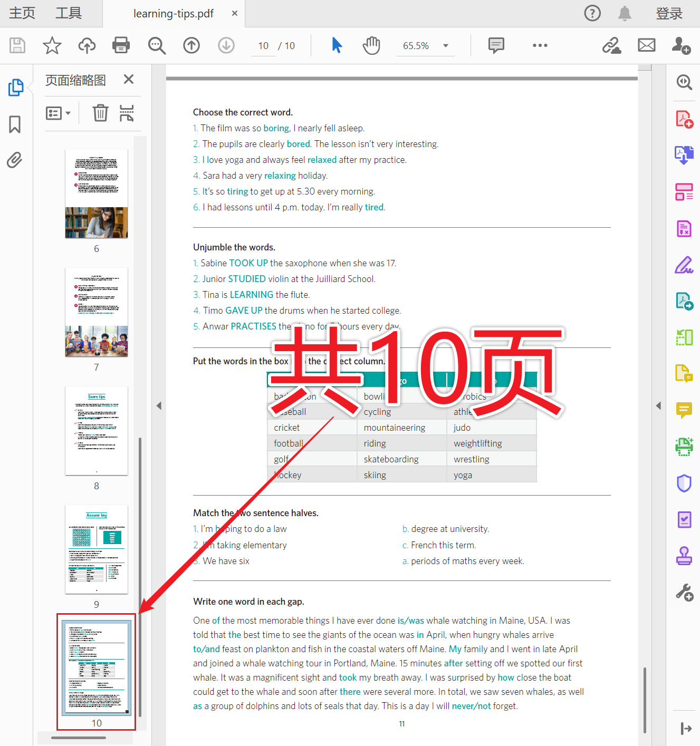Click the 登录 sign-in link
The width and height of the screenshot is (700, 746).
pyautogui.click(x=669, y=13)
